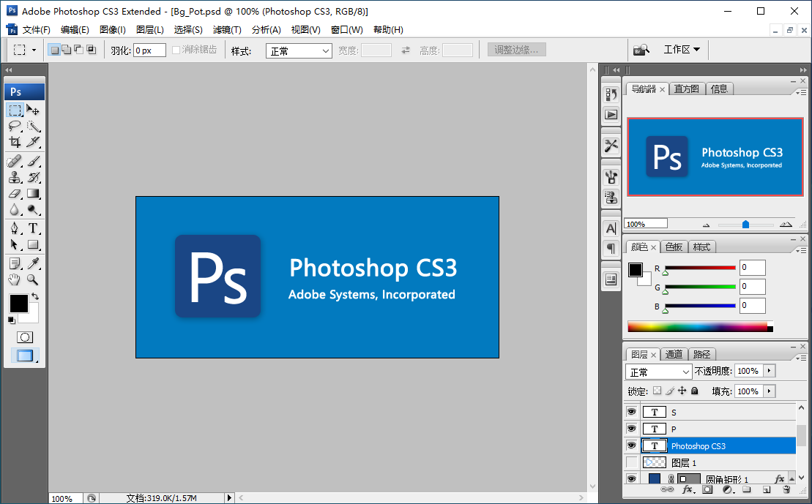Select the Healing Brush tool
This screenshot has width=812, height=504.
click(x=13, y=160)
